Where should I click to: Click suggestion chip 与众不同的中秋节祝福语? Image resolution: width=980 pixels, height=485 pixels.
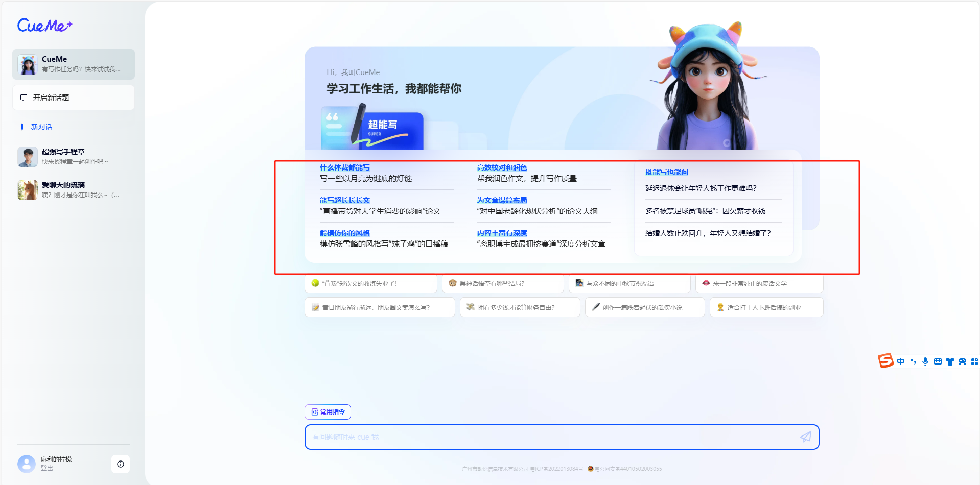click(x=629, y=283)
